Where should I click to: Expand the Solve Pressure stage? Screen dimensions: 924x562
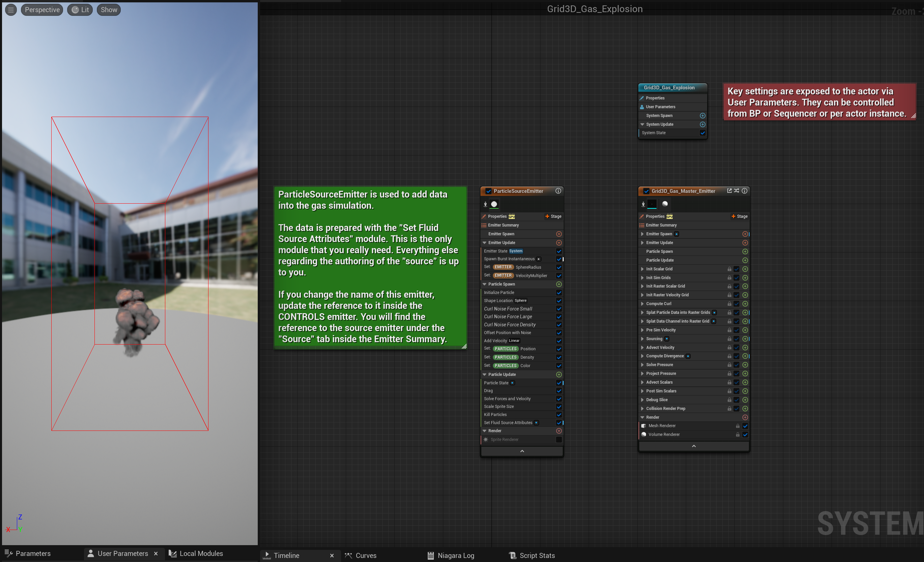(642, 365)
